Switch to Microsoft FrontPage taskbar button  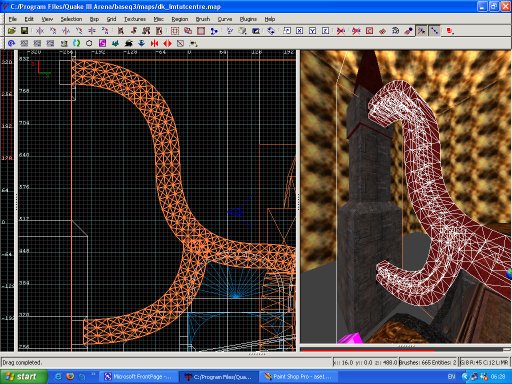(138, 377)
